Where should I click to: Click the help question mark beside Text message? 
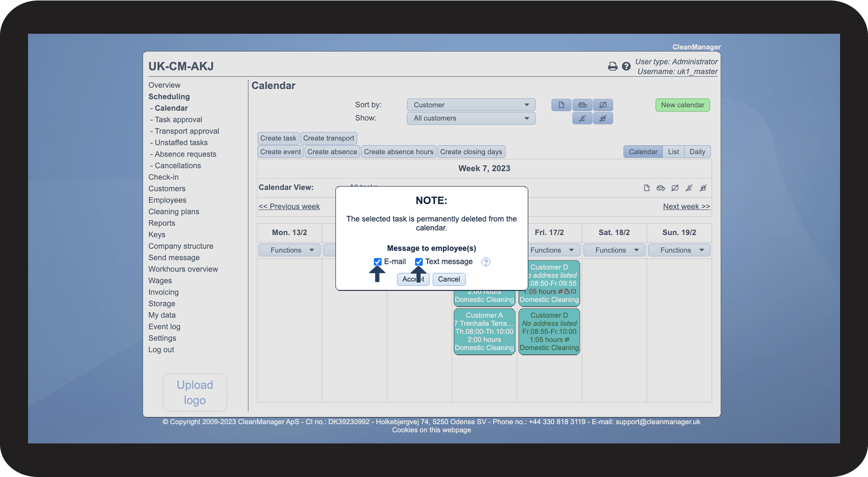486,262
